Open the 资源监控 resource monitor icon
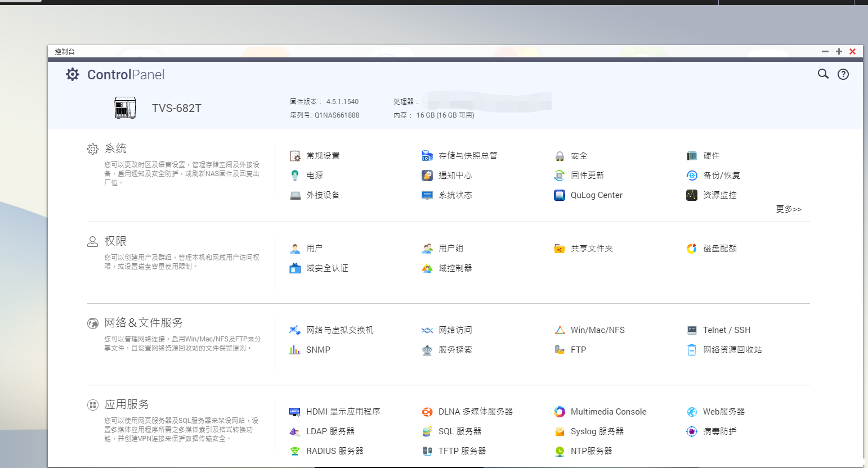 pyautogui.click(x=692, y=195)
